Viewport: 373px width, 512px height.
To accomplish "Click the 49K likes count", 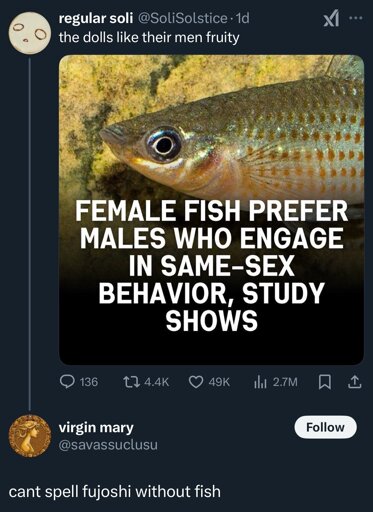I will (x=219, y=382).
